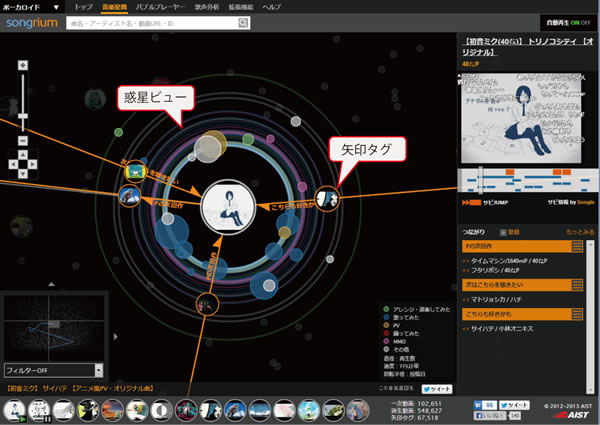Select フタリボシ / 40mP

click(495, 270)
